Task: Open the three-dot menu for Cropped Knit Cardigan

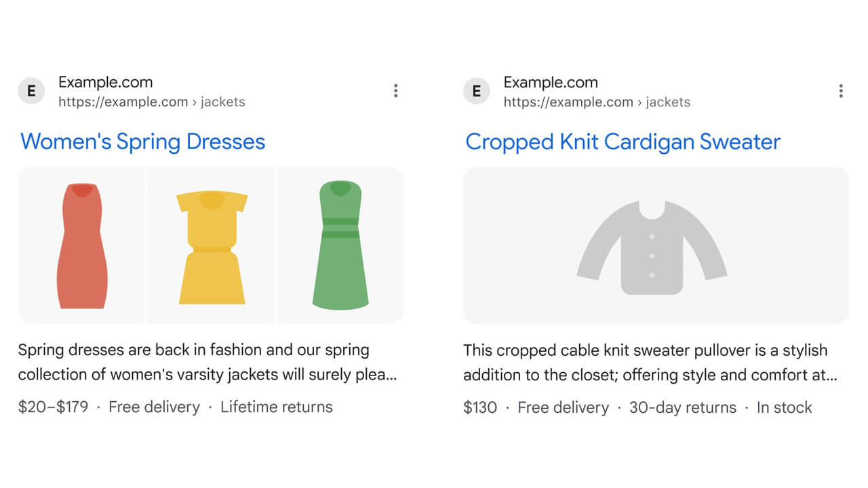Action: pos(840,91)
